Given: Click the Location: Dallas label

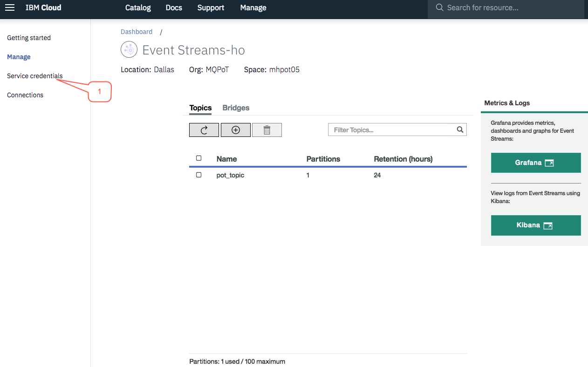Looking at the screenshot, I should pyautogui.click(x=147, y=70).
